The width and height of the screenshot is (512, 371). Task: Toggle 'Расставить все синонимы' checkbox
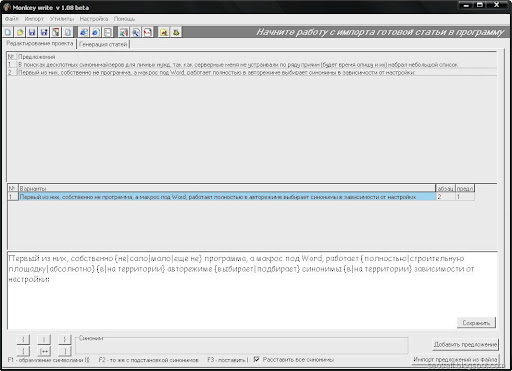256,359
